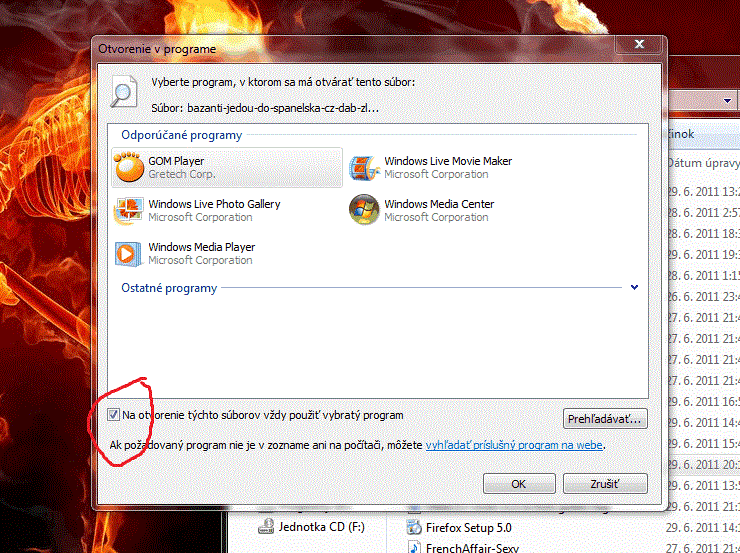The width and height of the screenshot is (740, 553).
Task: Click the Prehľadávať... button
Action: click(605, 419)
